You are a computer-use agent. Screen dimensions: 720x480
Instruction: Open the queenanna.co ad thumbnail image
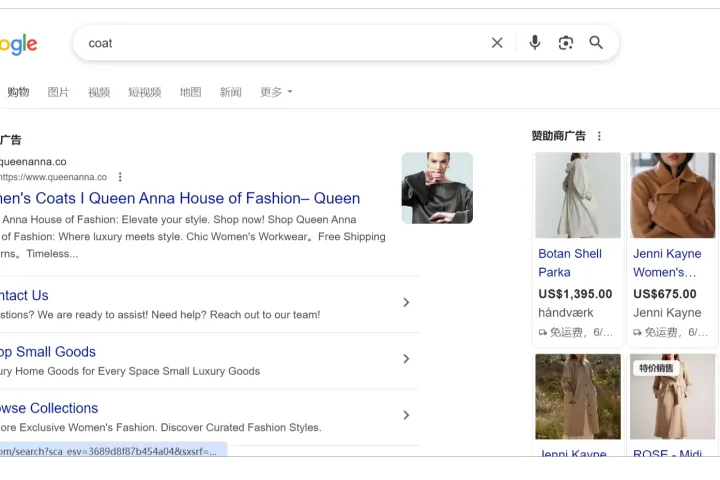(x=437, y=188)
